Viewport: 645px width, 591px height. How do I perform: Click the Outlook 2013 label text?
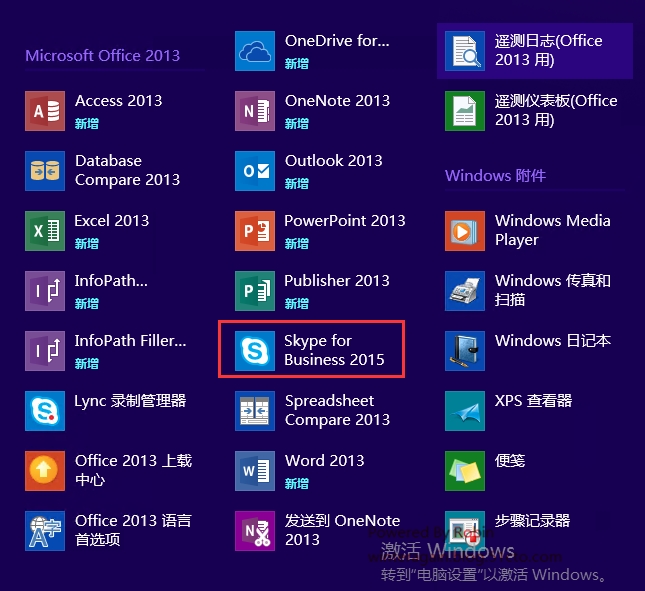tap(334, 161)
